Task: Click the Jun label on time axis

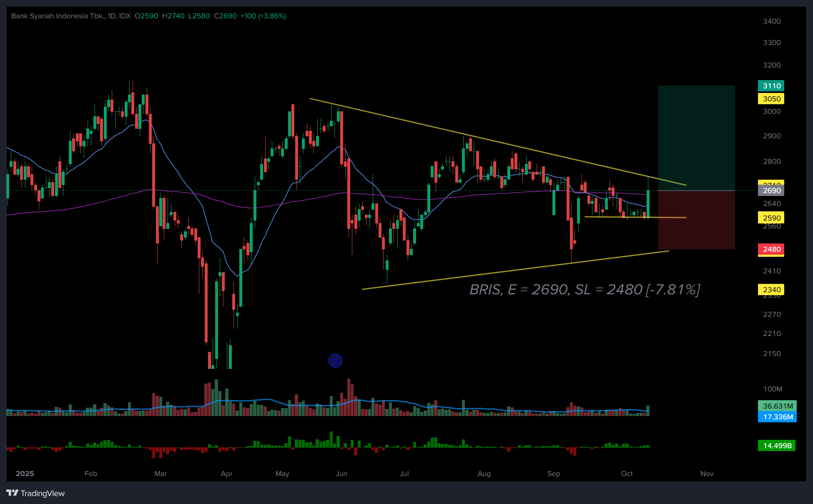Action: [x=341, y=474]
